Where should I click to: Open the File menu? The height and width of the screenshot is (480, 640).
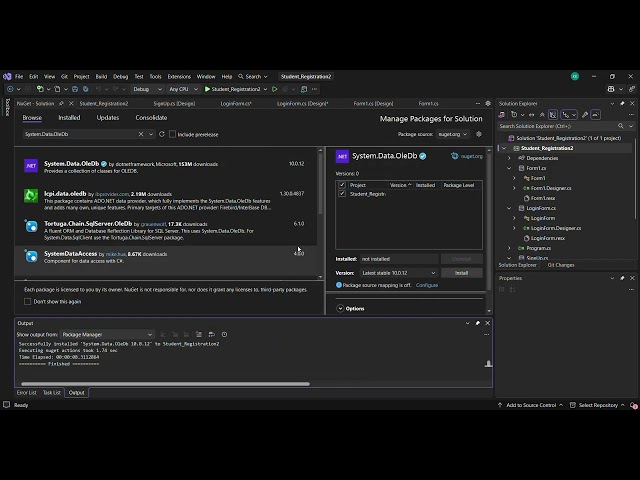19,76
